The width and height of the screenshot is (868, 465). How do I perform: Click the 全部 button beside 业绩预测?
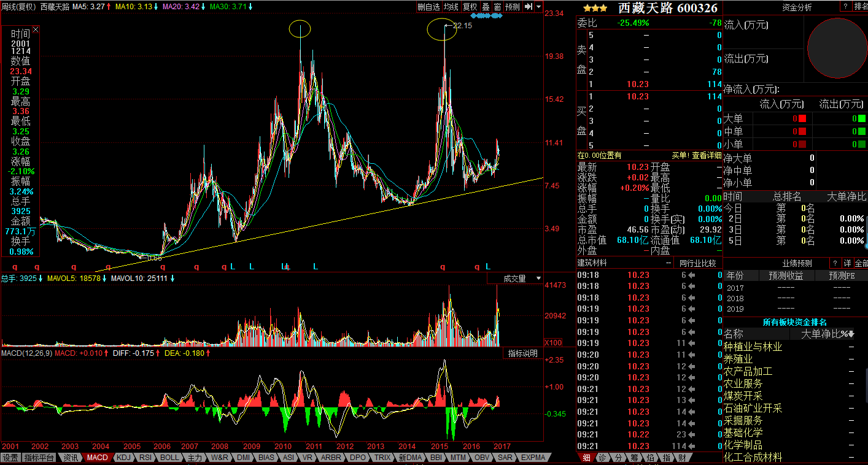coord(861,263)
